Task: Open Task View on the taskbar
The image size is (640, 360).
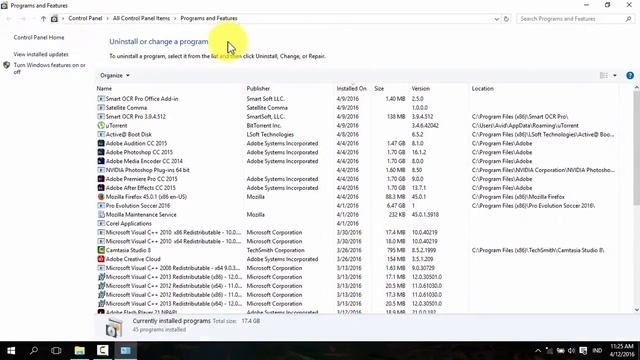Action: 56,351
